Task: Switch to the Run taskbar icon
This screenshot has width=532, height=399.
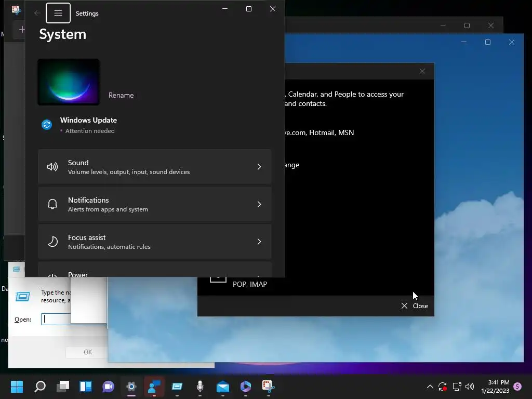Action: coord(177,387)
